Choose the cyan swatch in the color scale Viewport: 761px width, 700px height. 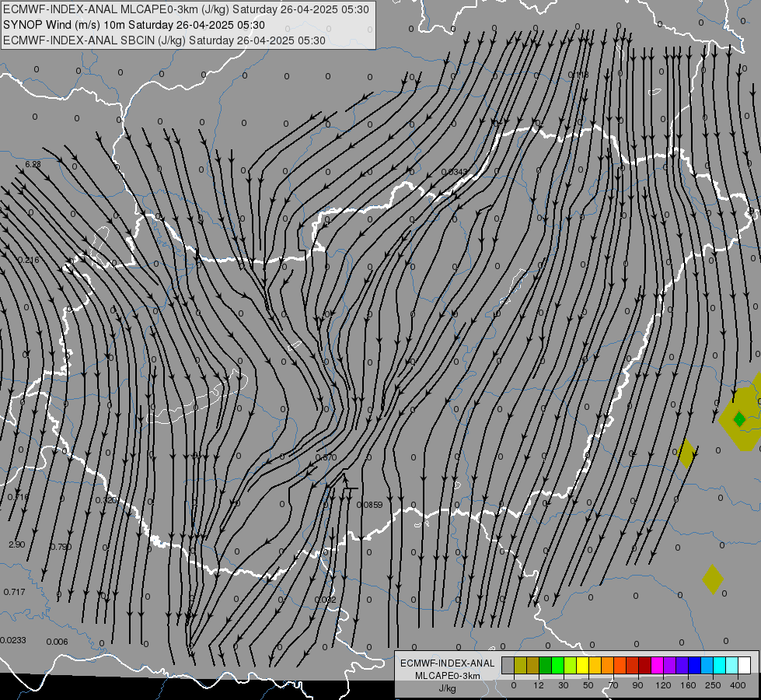720,665
